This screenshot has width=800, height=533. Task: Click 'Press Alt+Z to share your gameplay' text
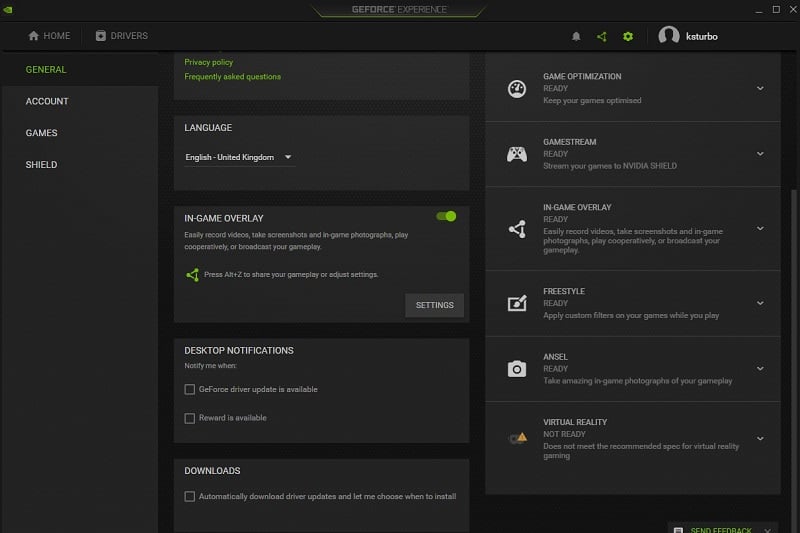click(291, 275)
